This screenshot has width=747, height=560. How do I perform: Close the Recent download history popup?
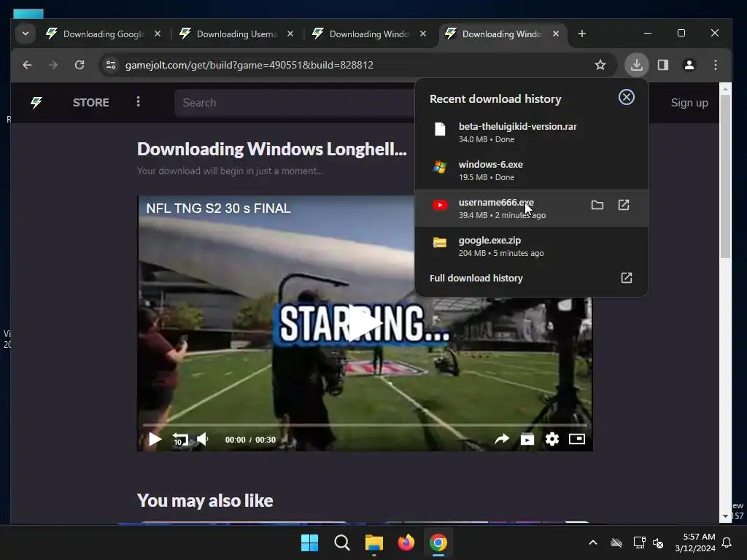click(626, 97)
